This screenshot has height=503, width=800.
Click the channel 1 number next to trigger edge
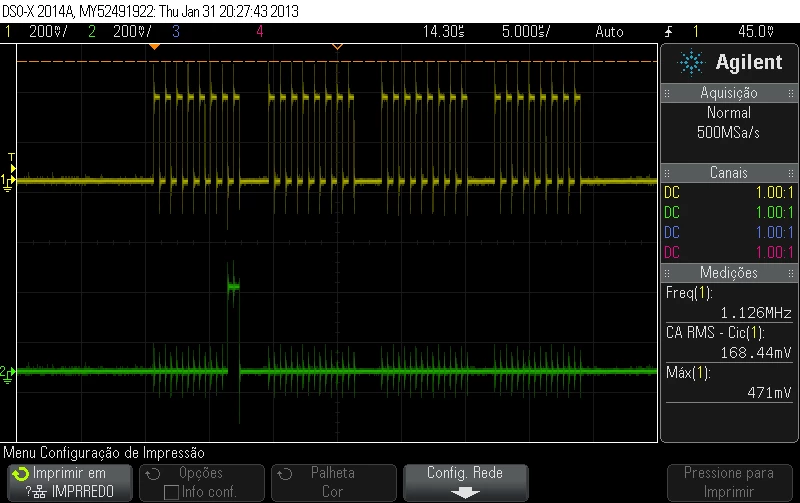point(695,32)
